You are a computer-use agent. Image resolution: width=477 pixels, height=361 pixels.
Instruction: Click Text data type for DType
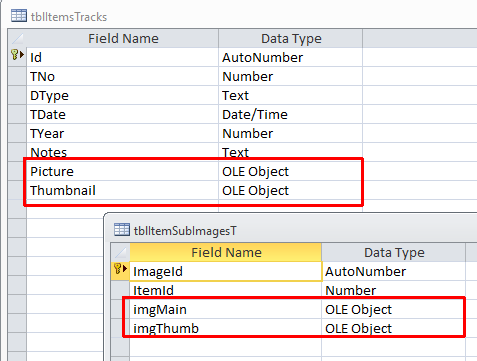291,95
